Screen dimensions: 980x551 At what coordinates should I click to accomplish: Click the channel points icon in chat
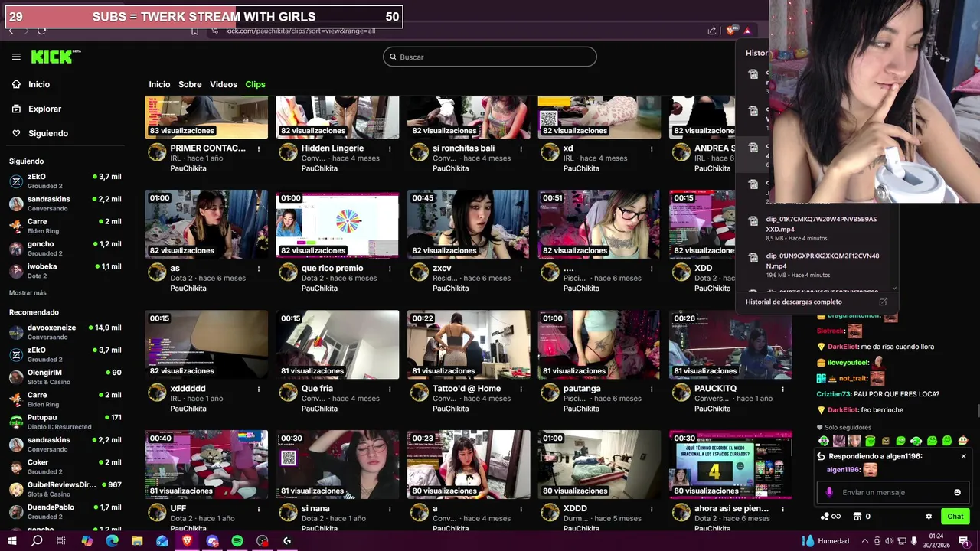click(x=825, y=517)
